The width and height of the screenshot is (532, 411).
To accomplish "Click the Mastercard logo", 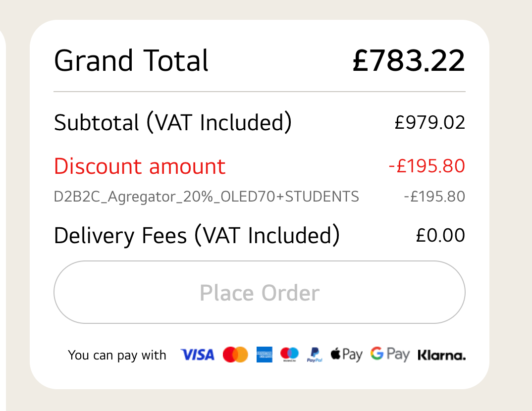I will (x=235, y=355).
